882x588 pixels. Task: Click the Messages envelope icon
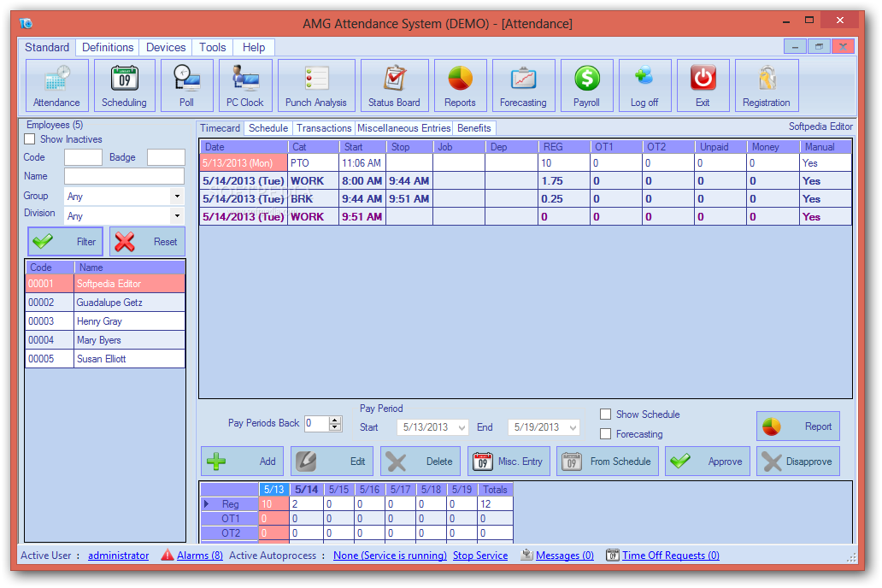pos(527,555)
